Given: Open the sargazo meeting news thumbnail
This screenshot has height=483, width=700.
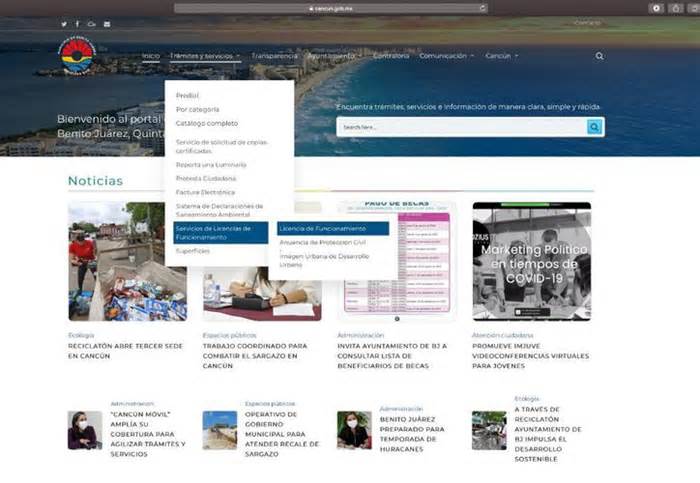Looking at the screenshot, I should 262,294.
